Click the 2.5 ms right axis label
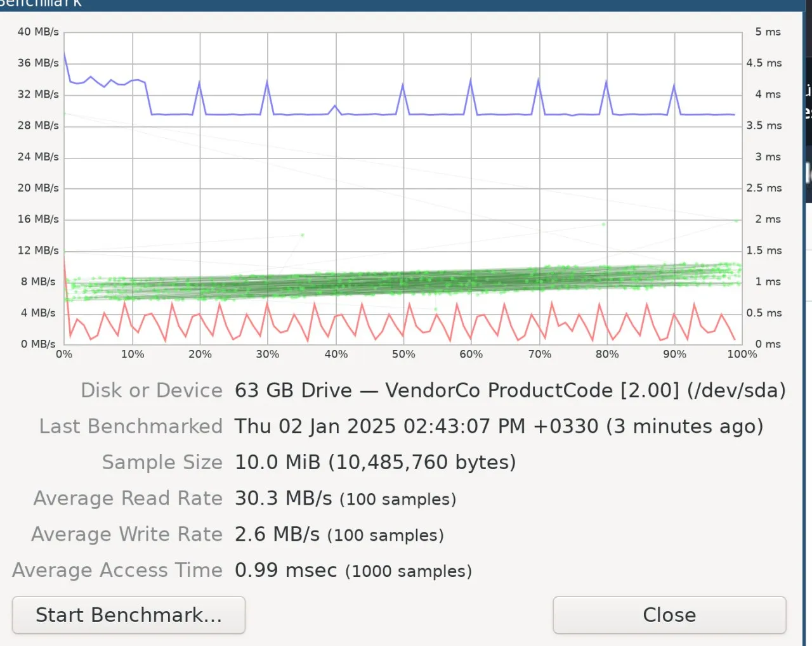Screen dimensions: 812x646 [764, 188]
